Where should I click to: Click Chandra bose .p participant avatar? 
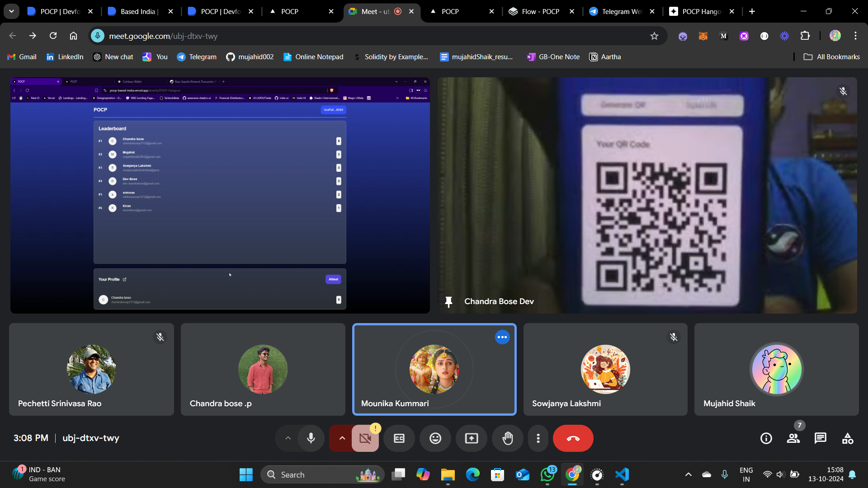point(263,369)
